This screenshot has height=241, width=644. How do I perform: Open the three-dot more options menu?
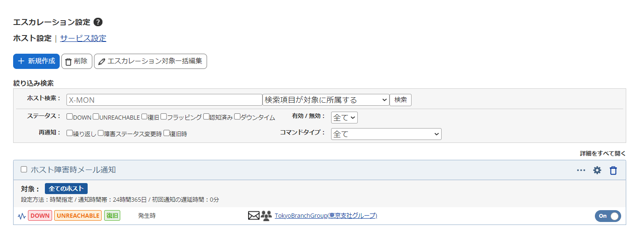pyautogui.click(x=581, y=170)
